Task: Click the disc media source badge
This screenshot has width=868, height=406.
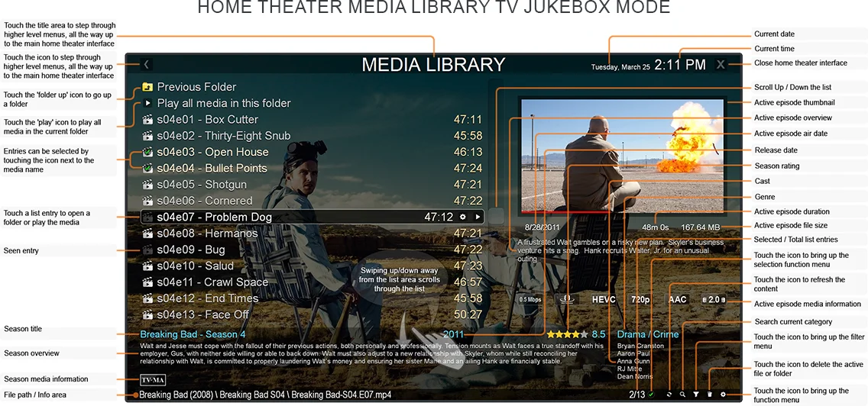Action: point(567,299)
